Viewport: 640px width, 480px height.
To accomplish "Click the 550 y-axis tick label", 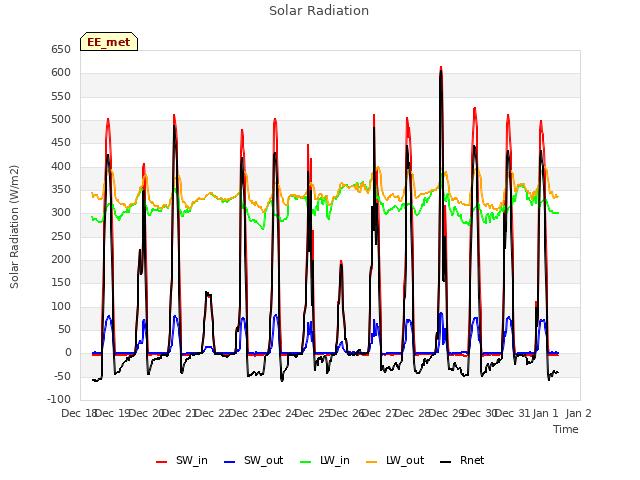I will pos(61,96).
